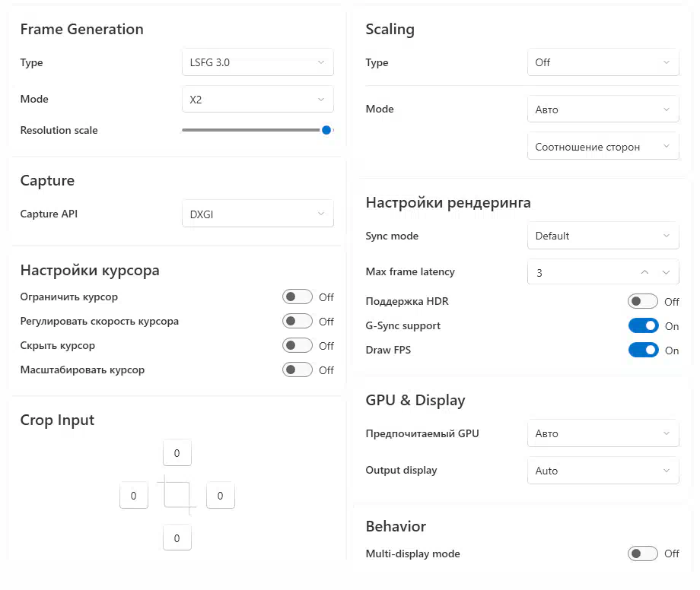Click the top crop input field

tap(177, 452)
